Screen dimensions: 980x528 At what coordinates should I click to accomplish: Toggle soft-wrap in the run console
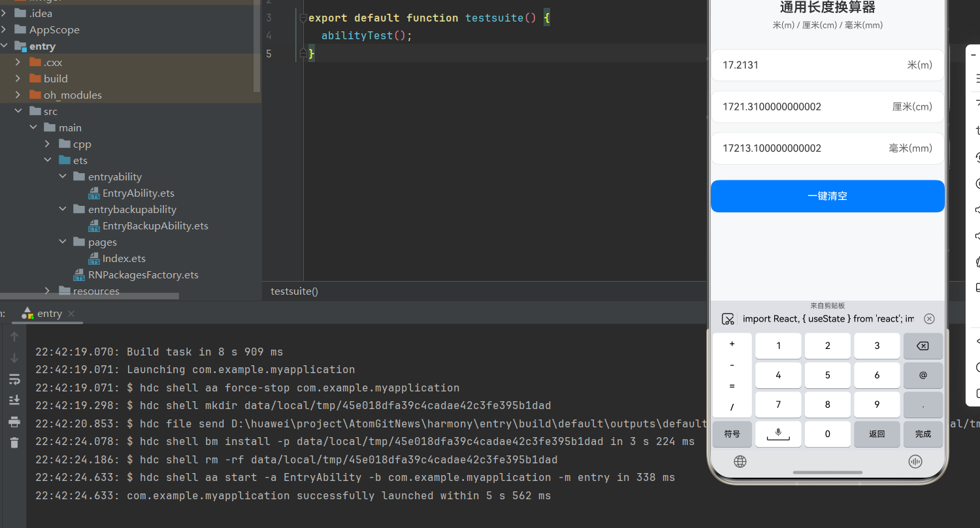pyautogui.click(x=14, y=380)
